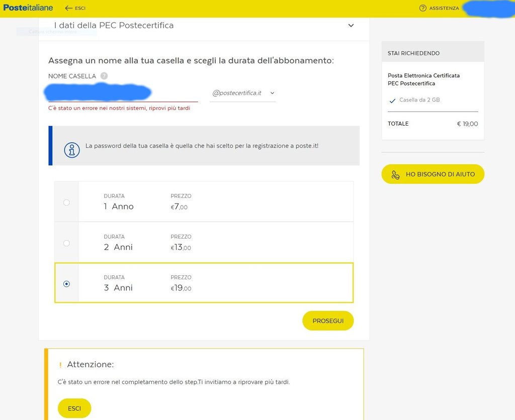Open the blurred user account menu

pyautogui.click(x=488, y=9)
